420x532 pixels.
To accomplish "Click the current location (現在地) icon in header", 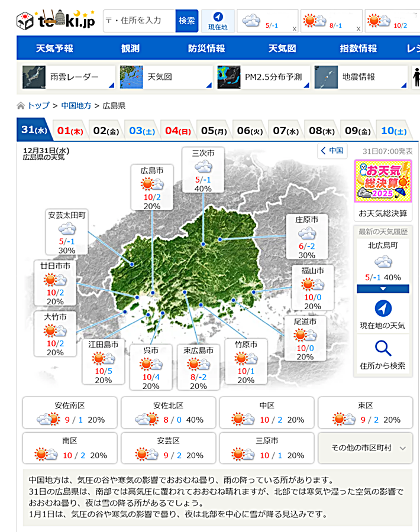I will [x=218, y=20].
